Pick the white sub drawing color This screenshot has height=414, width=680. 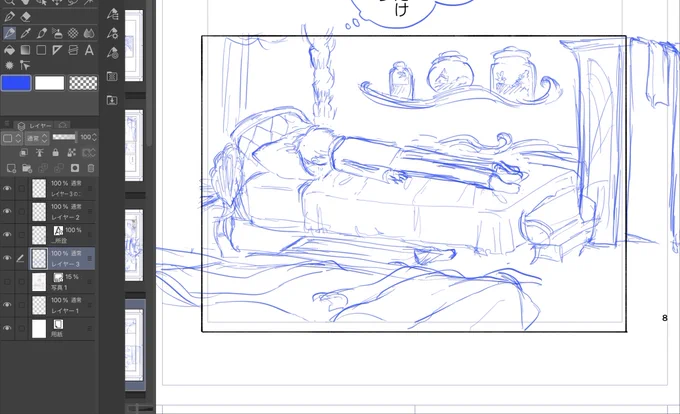click(x=49, y=83)
